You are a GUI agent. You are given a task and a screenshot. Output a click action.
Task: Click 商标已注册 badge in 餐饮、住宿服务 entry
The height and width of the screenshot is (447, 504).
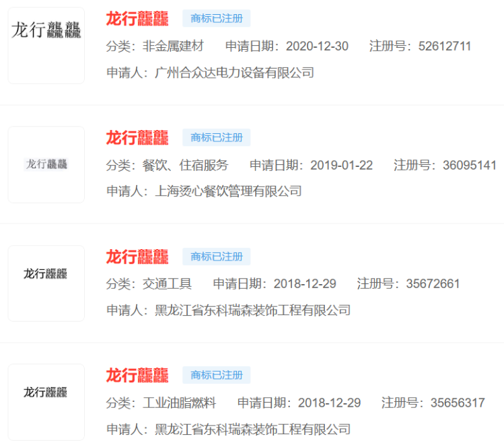[216, 137]
